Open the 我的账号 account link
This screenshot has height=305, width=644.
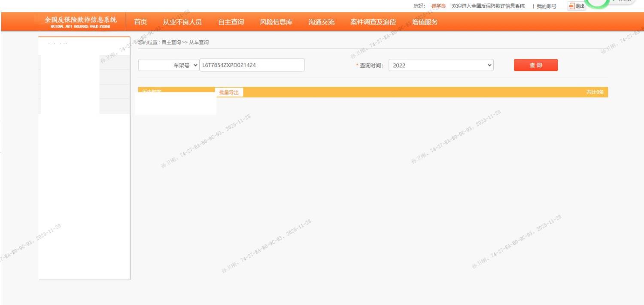click(546, 6)
